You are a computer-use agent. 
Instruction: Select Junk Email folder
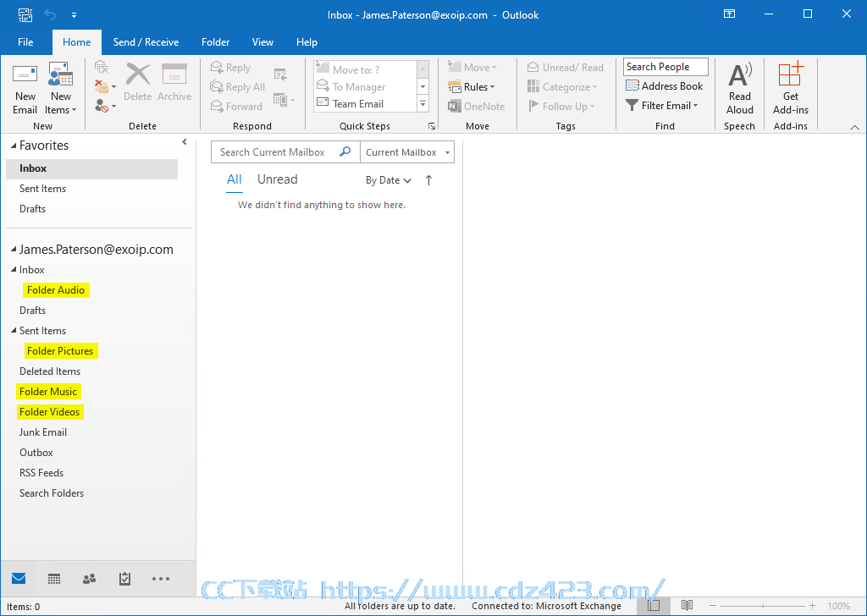(43, 432)
